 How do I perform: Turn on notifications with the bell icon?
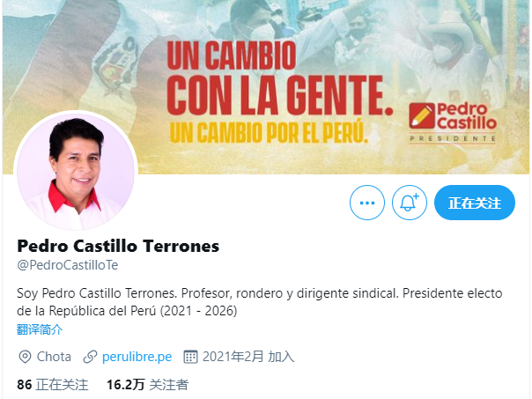(x=410, y=203)
